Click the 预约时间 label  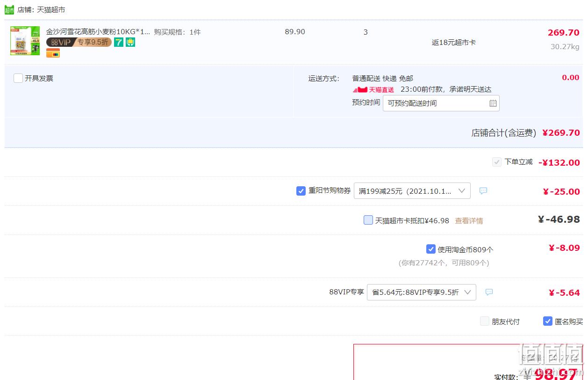point(366,102)
